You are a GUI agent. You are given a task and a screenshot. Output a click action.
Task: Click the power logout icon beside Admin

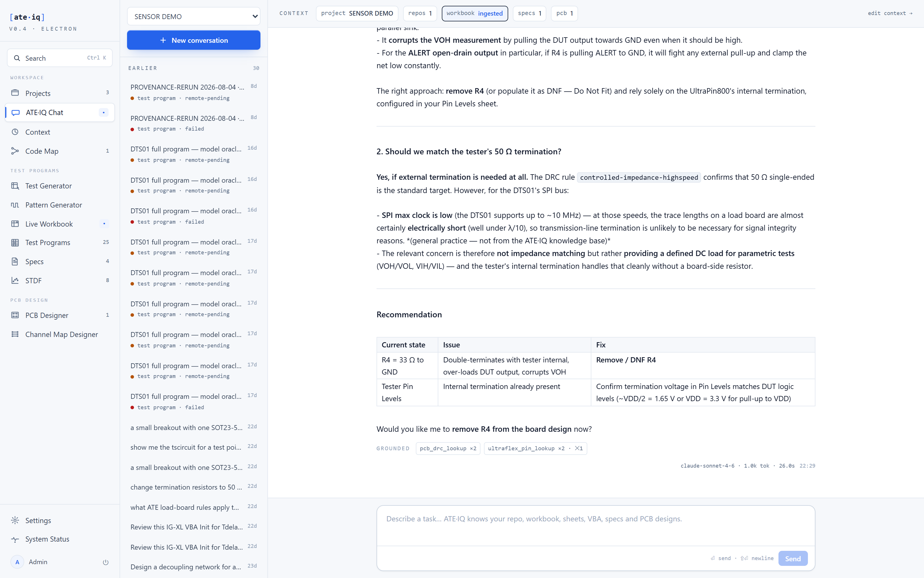coord(106,562)
